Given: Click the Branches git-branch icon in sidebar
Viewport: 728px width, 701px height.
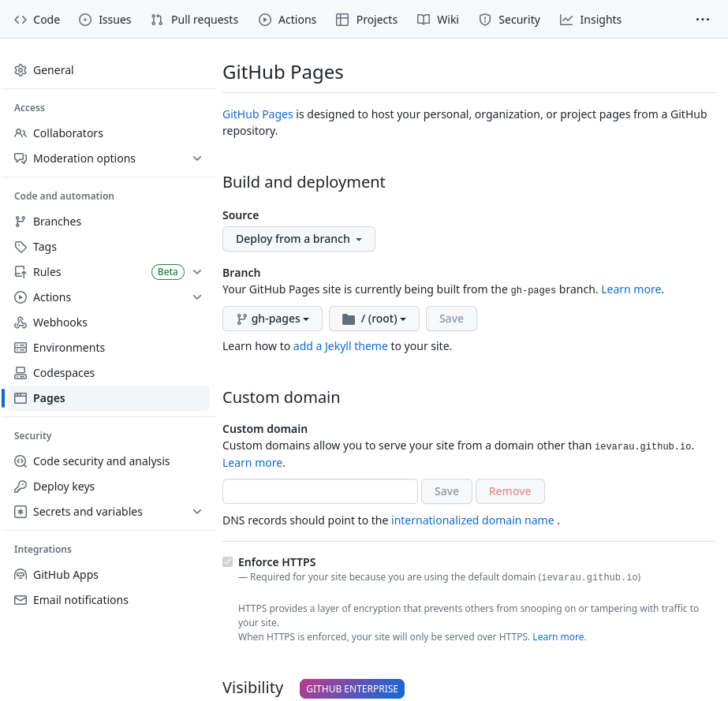Looking at the screenshot, I should pyautogui.click(x=21, y=222).
